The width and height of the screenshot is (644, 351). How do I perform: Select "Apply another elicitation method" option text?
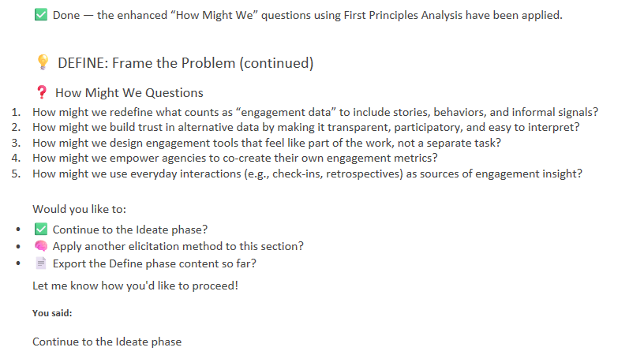(x=178, y=246)
